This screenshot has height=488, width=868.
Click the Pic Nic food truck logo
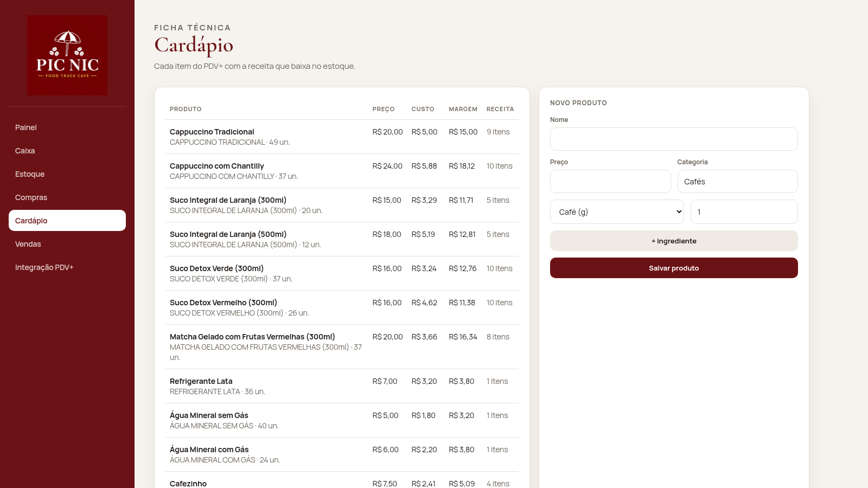tap(67, 55)
